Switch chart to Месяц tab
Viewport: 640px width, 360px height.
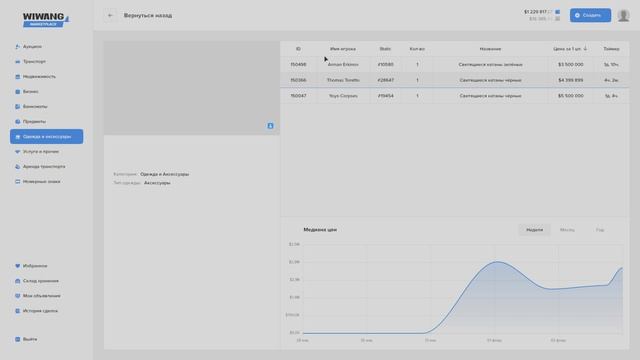coord(567,230)
